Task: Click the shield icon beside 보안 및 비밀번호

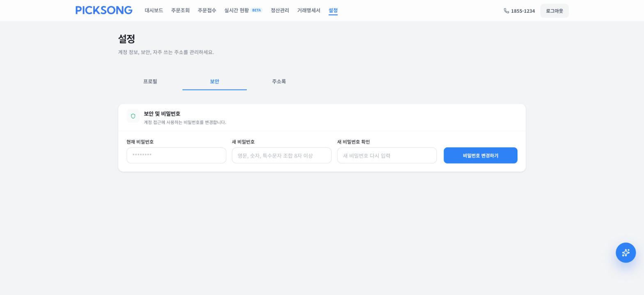Action: [x=133, y=116]
